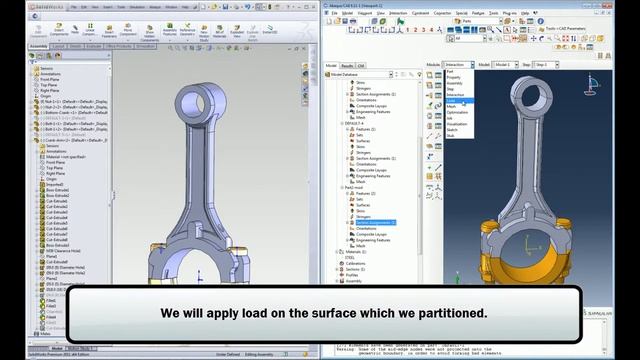
Task: Expand Materials node in Abaqus model tree
Action: click(x=337, y=252)
